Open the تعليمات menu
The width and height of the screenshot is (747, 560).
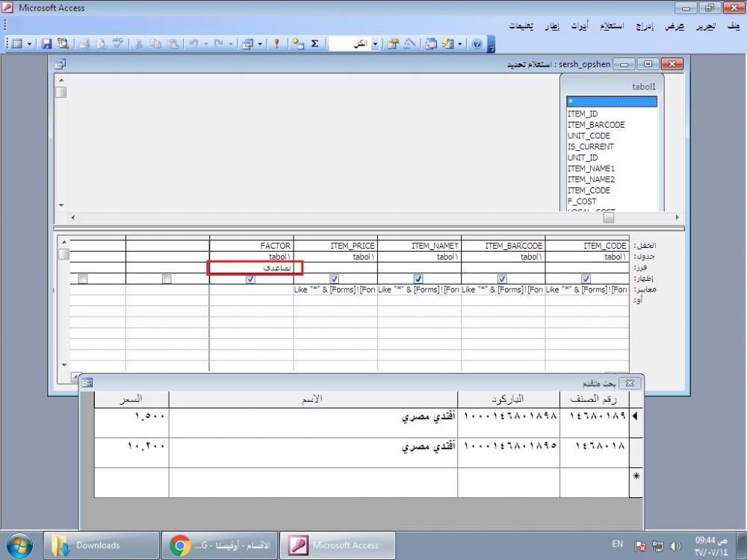(x=521, y=25)
